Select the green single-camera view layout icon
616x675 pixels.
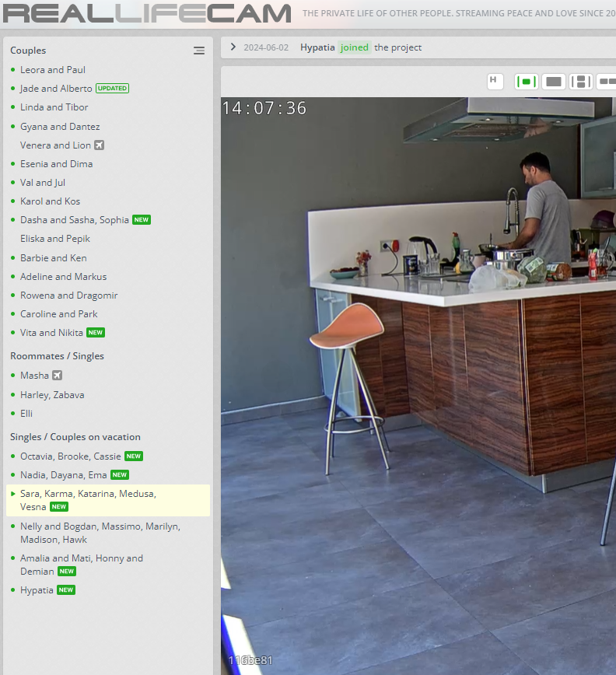coord(527,82)
